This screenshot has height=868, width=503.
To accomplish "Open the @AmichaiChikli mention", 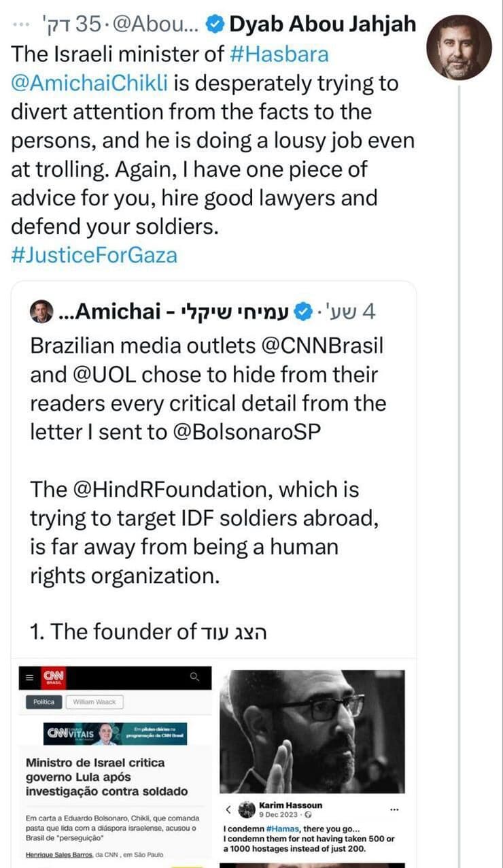I will coord(90,84).
